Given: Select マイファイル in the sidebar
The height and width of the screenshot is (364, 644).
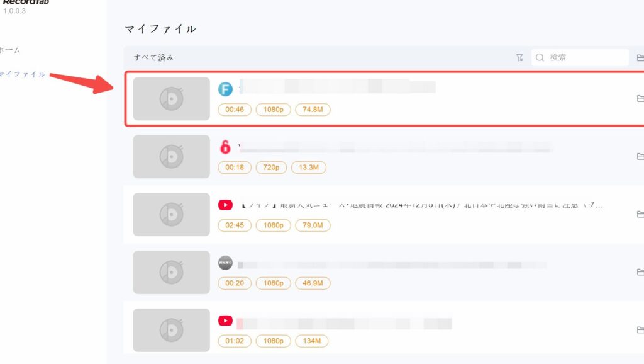Looking at the screenshot, I should [22, 74].
